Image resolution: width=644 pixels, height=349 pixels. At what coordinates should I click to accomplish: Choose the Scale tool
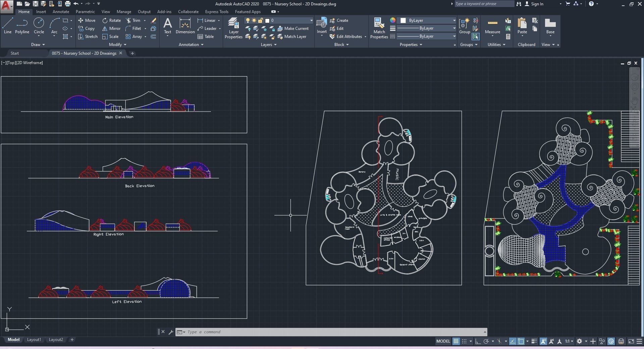pyautogui.click(x=110, y=37)
